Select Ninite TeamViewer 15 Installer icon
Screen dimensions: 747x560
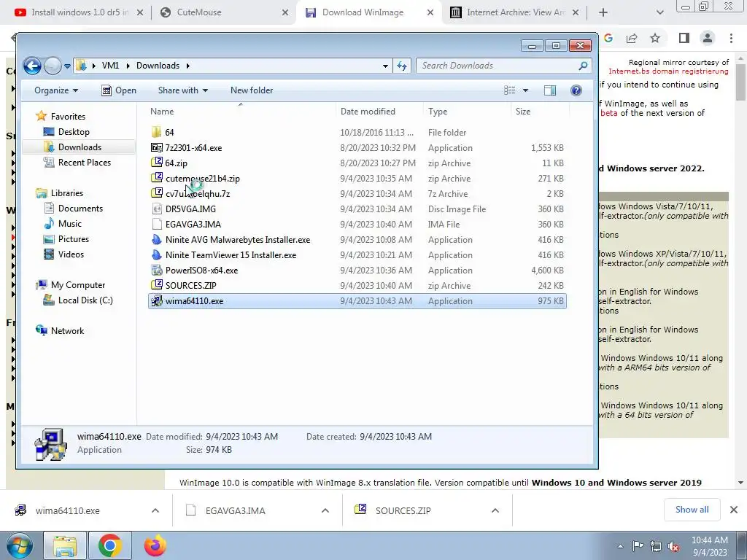click(x=156, y=254)
